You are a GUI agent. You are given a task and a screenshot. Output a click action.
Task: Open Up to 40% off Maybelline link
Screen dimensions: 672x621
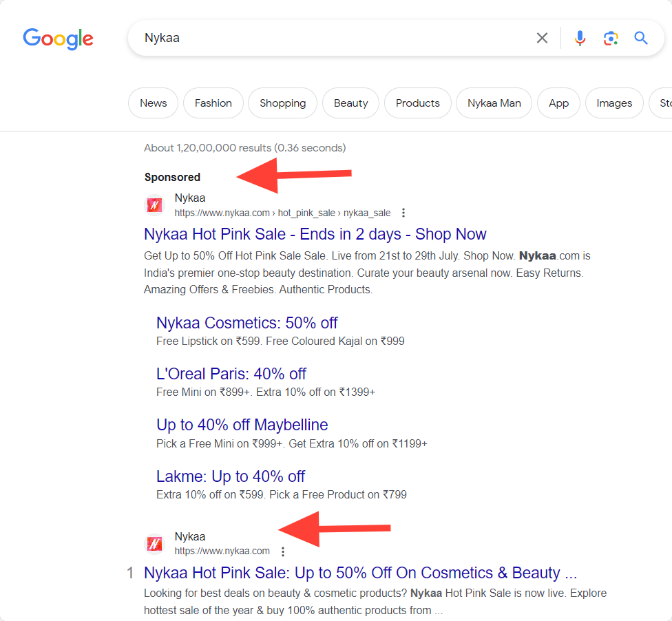coord(242,425)
